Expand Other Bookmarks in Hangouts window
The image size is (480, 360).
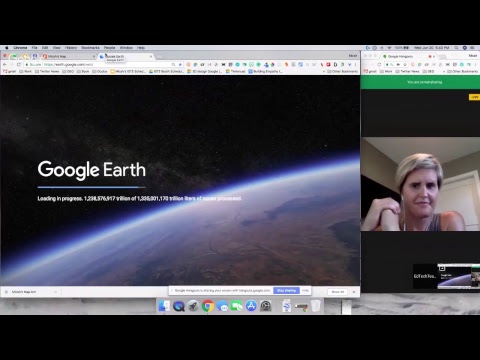463,71
